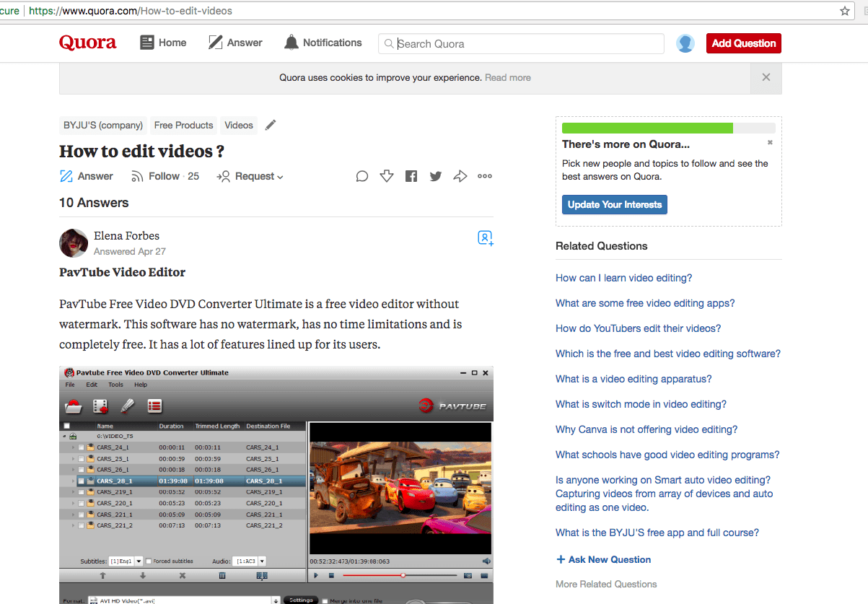Open the Home tab in Quora header

pos(163,43)
